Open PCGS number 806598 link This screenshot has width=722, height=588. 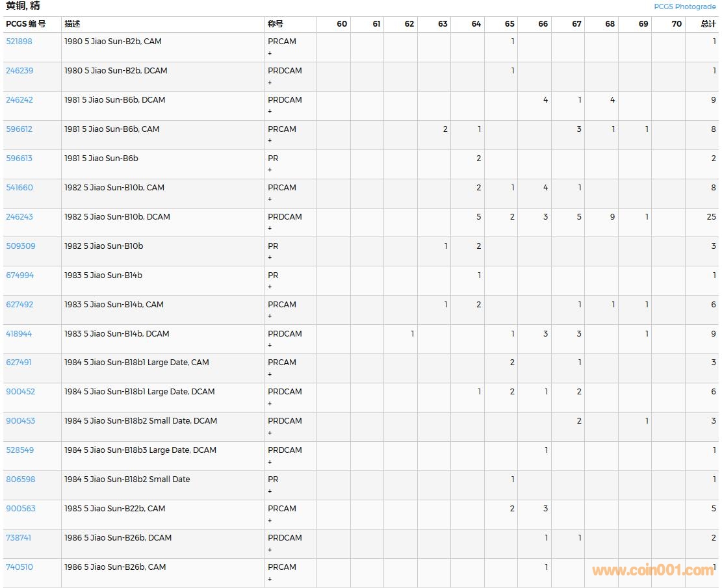pyautogui.click(x=21, y=479)
